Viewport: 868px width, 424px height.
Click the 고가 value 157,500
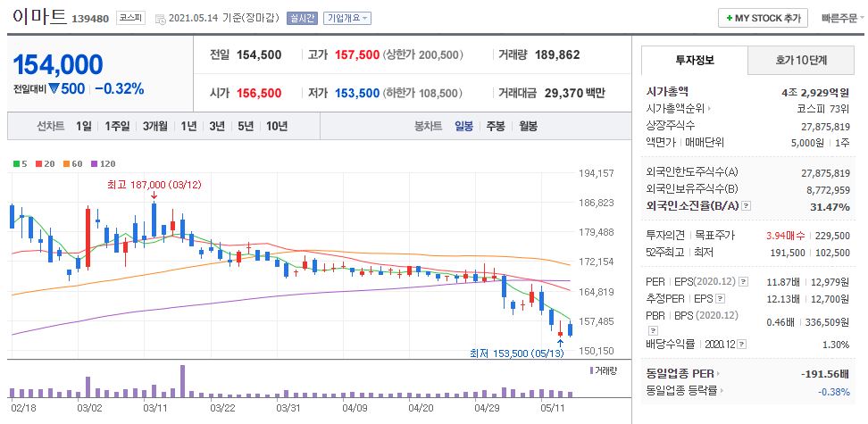point(356,54)
